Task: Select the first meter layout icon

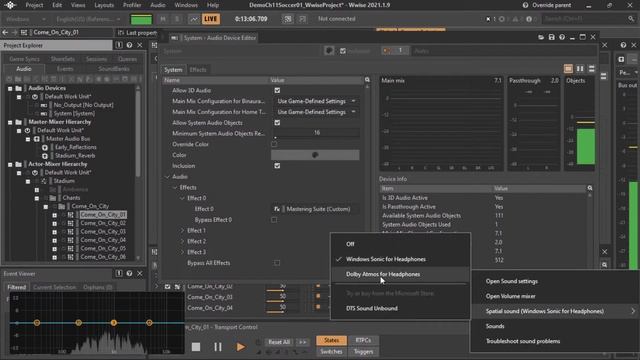Action: click(x=568, y=69)
